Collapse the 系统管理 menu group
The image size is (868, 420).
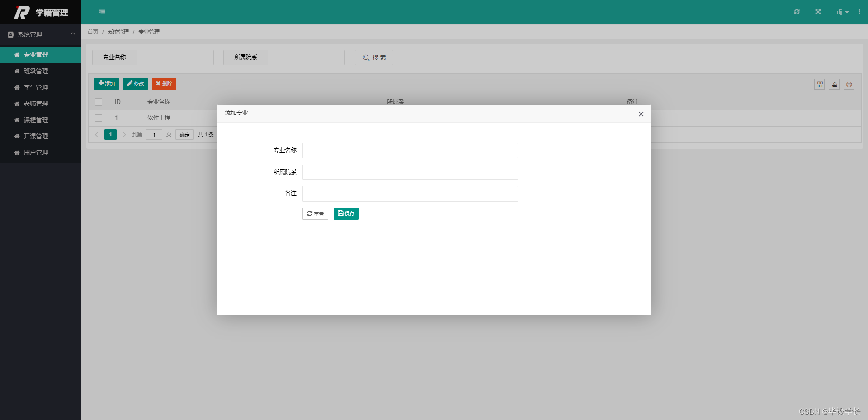click(x=41, y=34)
